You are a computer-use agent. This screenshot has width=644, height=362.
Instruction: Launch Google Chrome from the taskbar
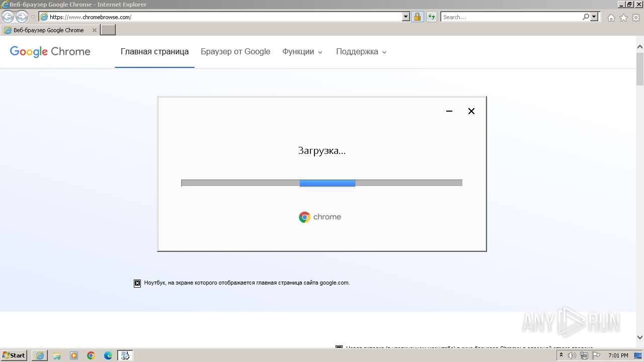coord(91,355)
